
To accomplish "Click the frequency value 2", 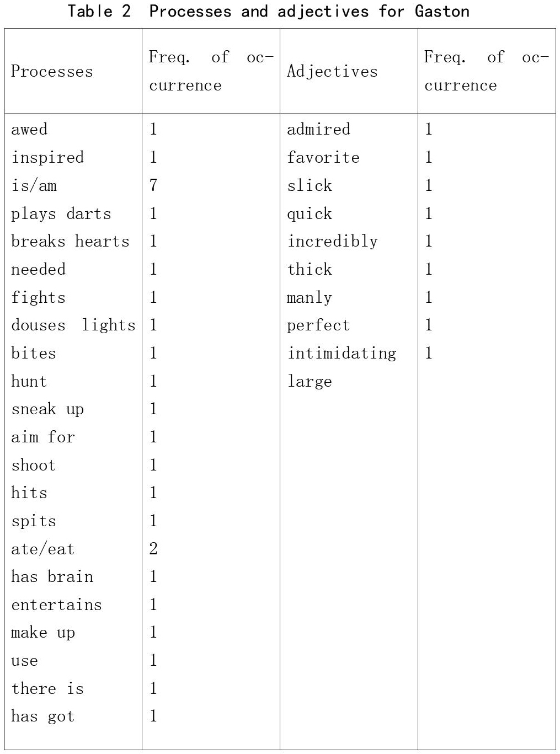I will (153, 549).
